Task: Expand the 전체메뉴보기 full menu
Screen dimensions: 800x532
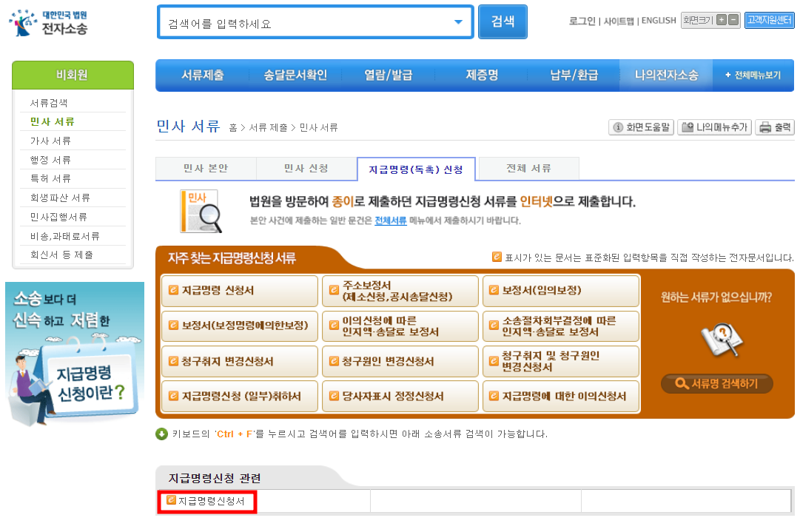Action: (752, 75)
